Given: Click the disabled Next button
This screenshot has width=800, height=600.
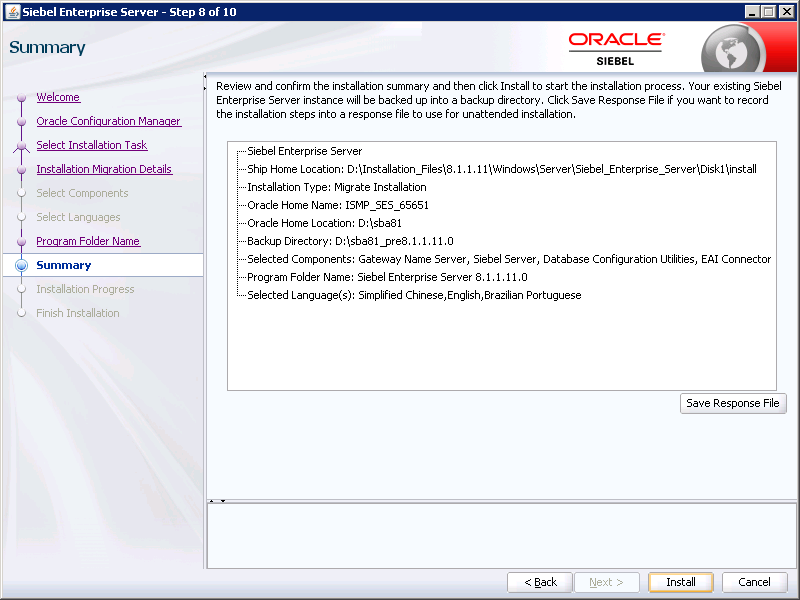Looking at the screenshot, I should [x=606, y=582].
